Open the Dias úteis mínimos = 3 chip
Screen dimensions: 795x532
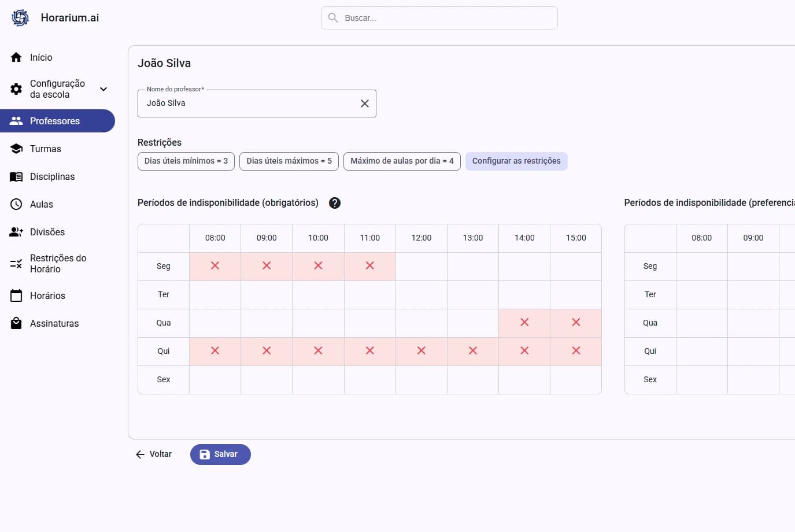coord(186,161)
